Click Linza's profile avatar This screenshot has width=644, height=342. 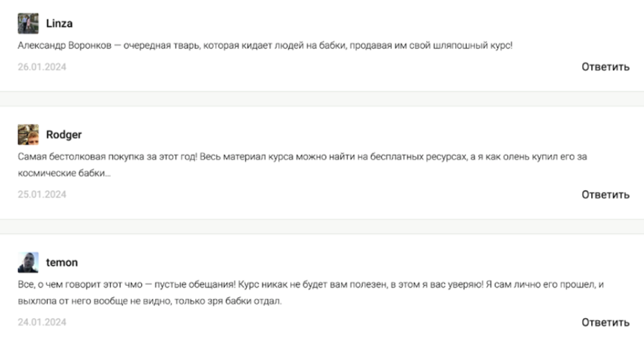(28, 24)
